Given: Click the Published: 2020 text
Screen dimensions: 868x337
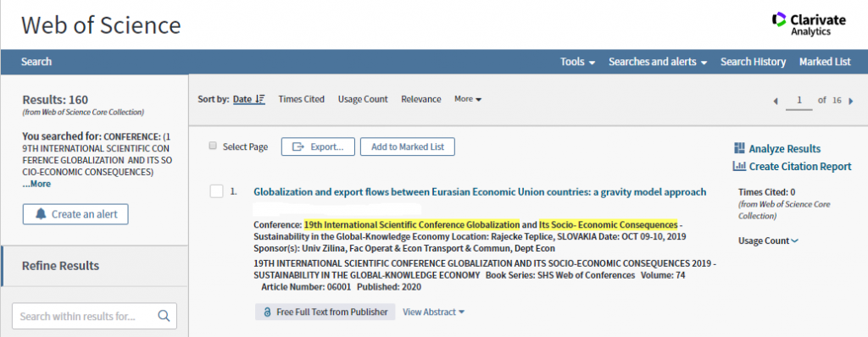Looking at the screenshot, I should point(389,287).
